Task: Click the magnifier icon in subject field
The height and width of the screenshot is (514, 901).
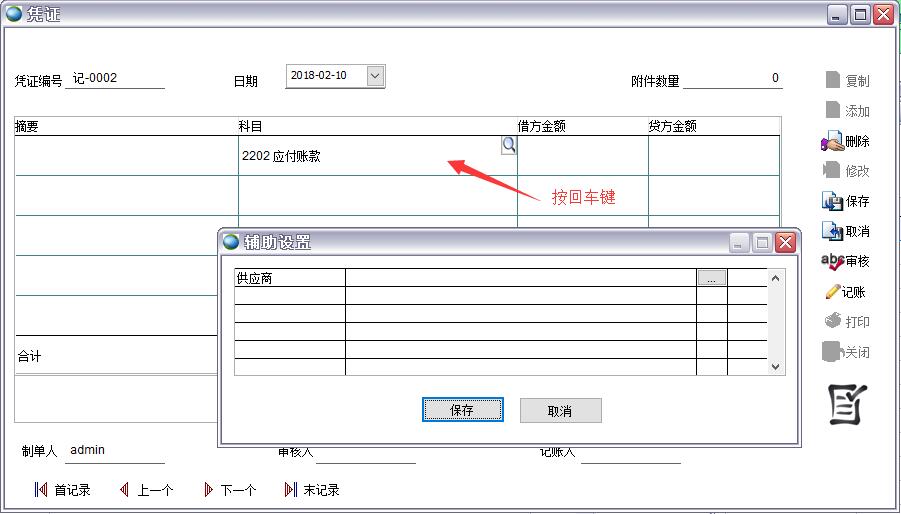Action: (508, 145)
